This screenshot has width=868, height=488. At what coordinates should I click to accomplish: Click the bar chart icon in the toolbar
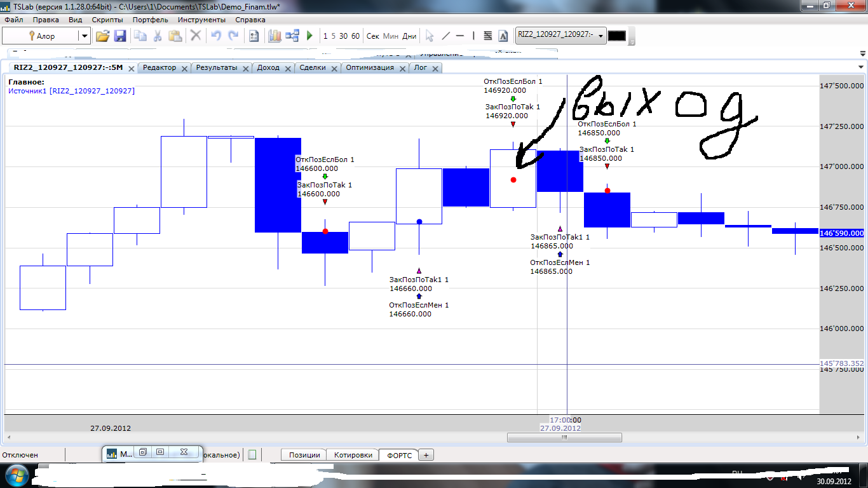275,36
